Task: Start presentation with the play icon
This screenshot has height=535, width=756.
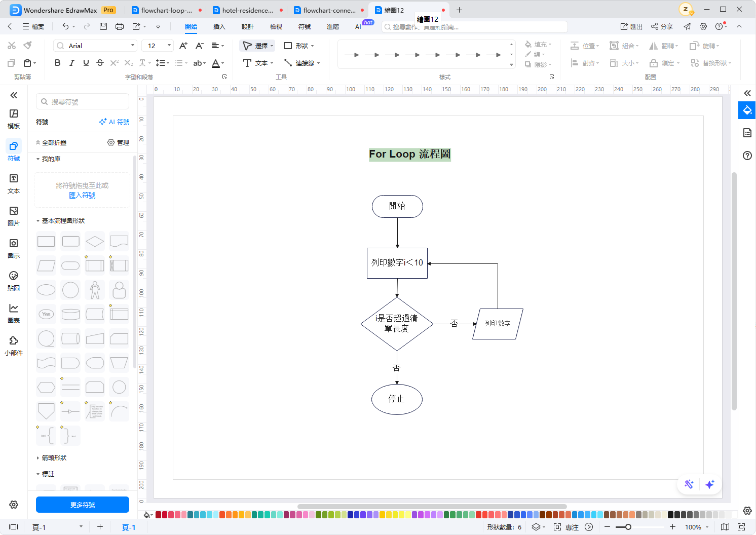Action: (589, 527)
